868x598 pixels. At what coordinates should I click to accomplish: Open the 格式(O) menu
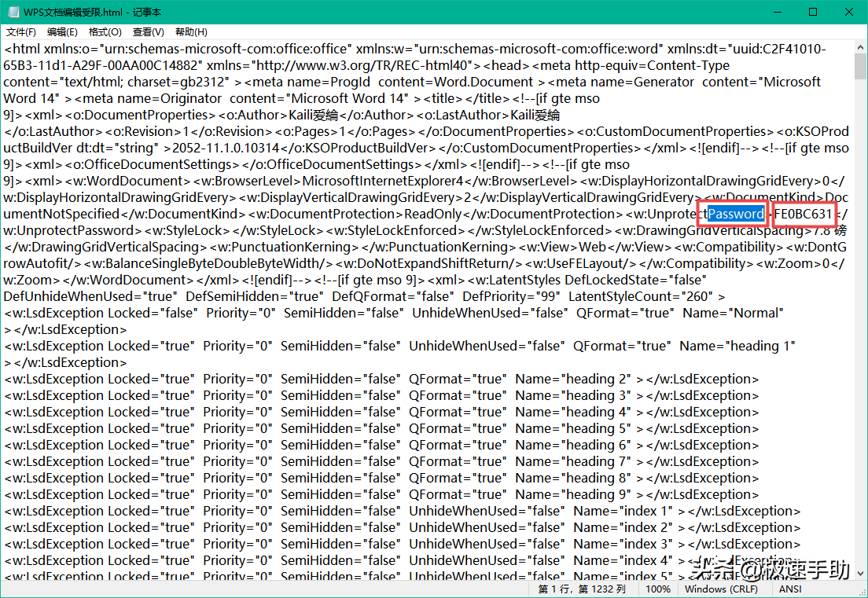point(105,32)
